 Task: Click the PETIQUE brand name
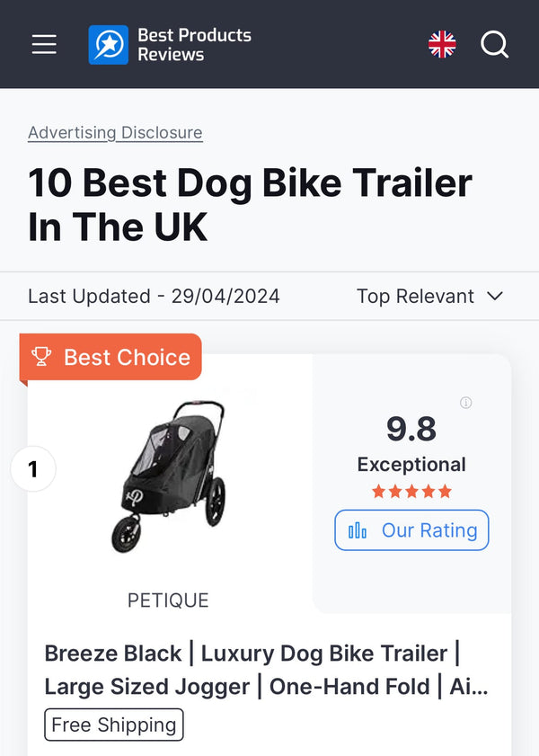pos(168,600)
